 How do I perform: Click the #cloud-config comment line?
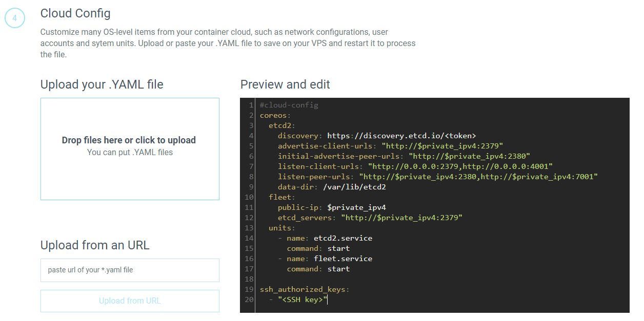[289, 105]
